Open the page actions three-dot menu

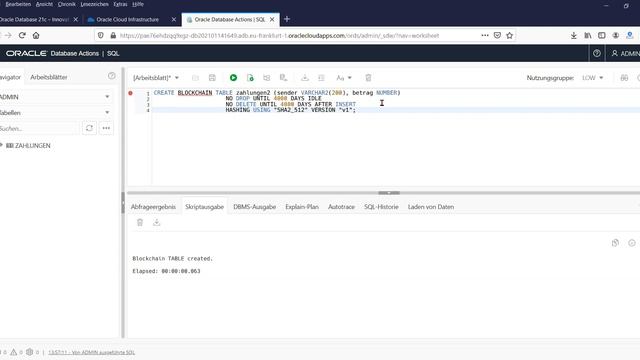pos(484,36)
